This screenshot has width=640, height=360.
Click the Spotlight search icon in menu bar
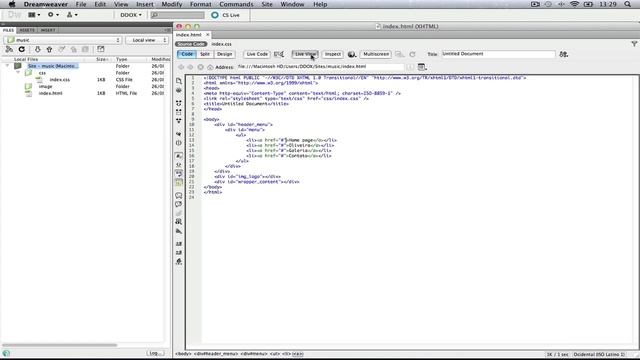[627, 4]
